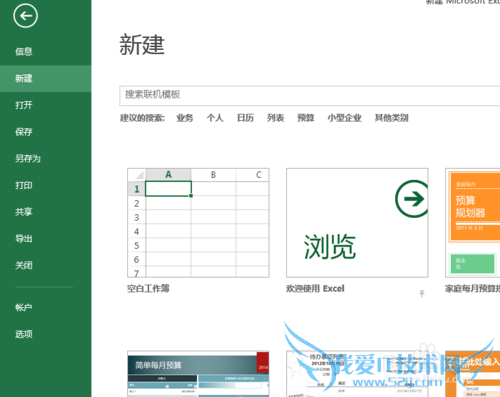Select 另存为 in the sidebar

[28, 158]
